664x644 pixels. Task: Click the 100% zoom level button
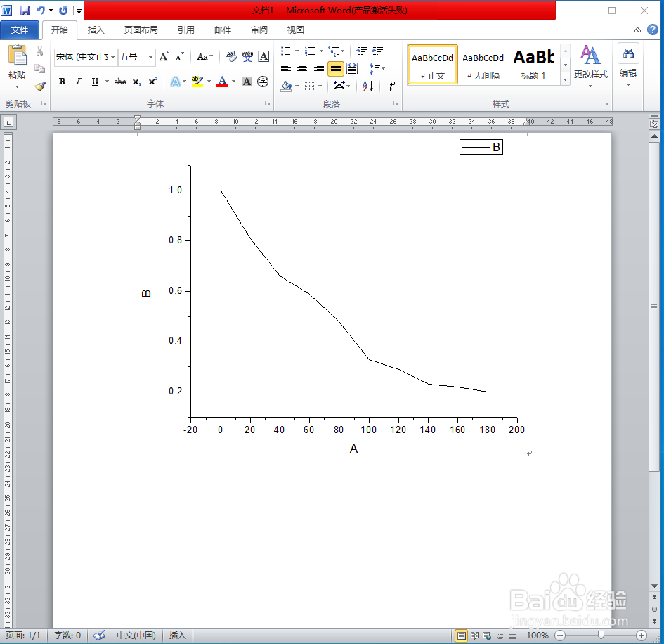[537, 636]
